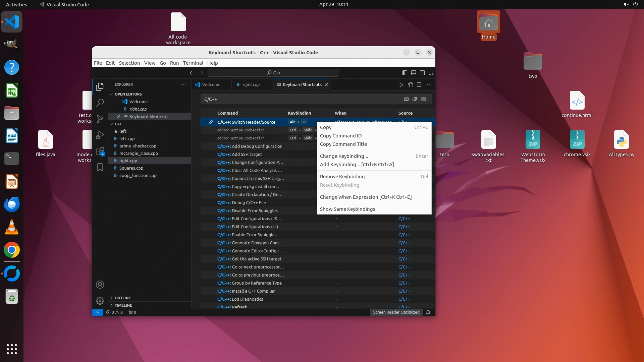Choose Remove Keybinding from context menu

click(x=342, y=177)
